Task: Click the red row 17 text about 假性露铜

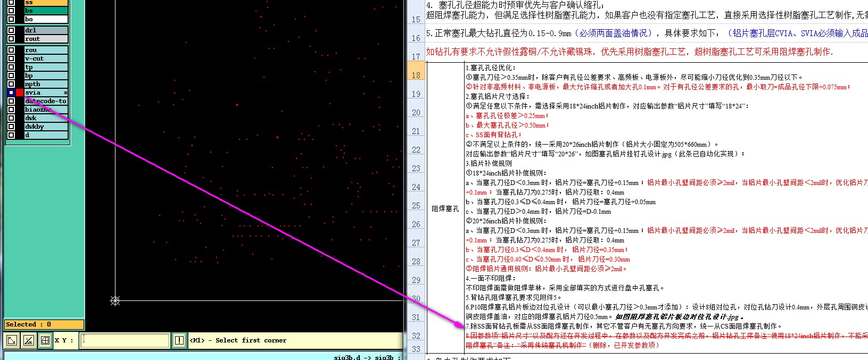Action: [x=630, y=52]
